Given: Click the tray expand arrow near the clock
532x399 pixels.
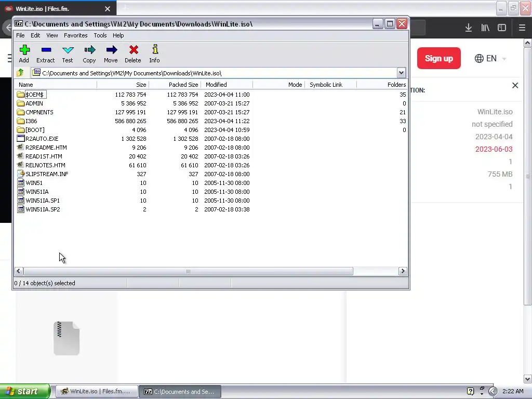Looking at the screenshot, I should click(x=493, y=392).
